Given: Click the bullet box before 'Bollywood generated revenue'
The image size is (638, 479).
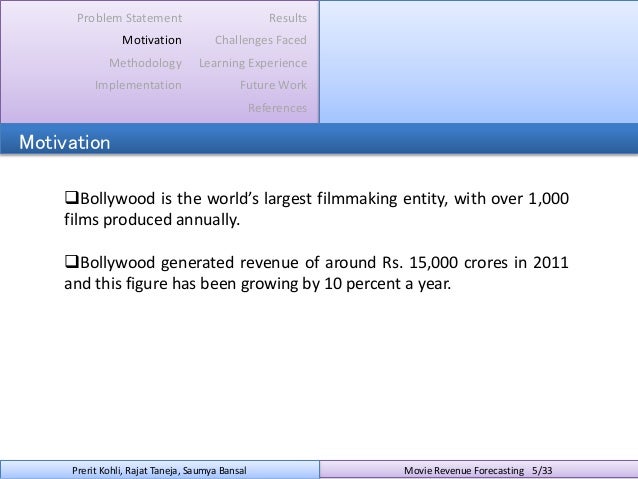Looking at the screenshot, I should click(71, 261).
